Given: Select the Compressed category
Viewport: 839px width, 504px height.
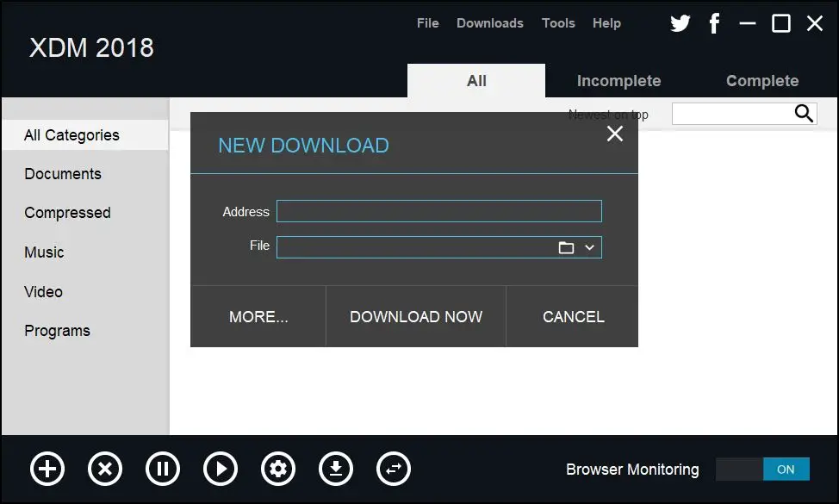Looking at the screenshot, I should click(67, 213).
